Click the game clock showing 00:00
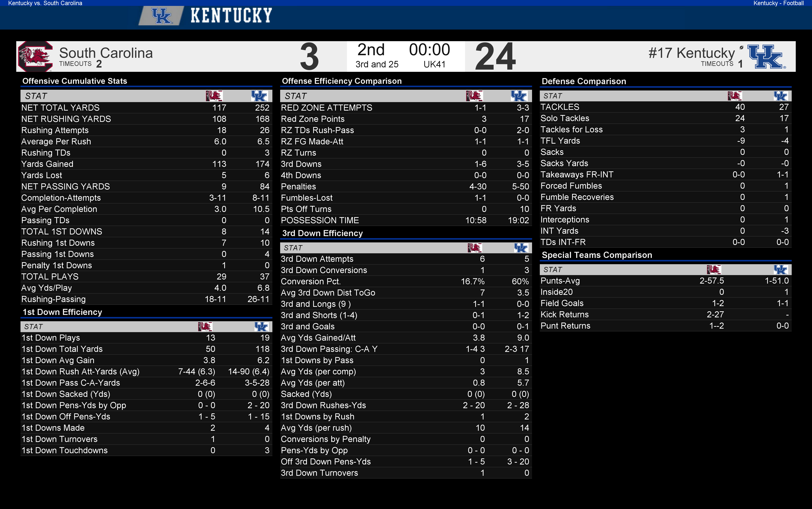The height and width of the screenshot is (509, 812). 429,50
